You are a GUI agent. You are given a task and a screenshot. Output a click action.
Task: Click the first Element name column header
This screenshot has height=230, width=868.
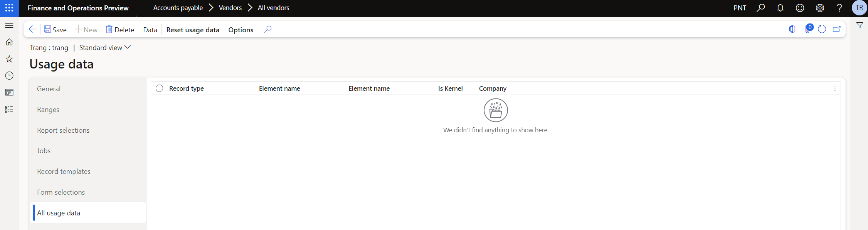[x=279, y=88]
